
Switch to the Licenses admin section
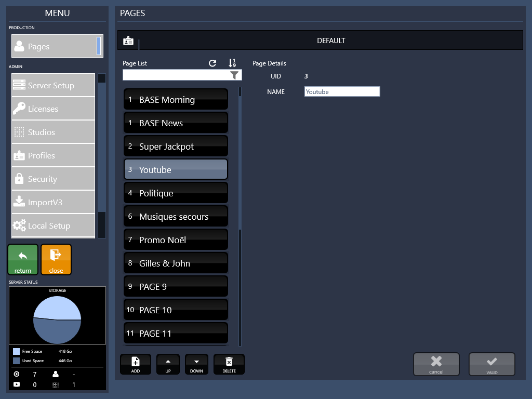52,108
